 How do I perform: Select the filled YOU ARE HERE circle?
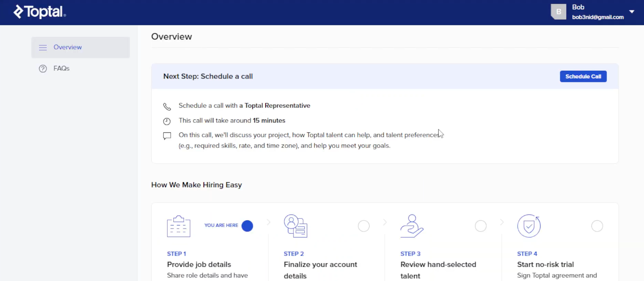coord(247,226)
